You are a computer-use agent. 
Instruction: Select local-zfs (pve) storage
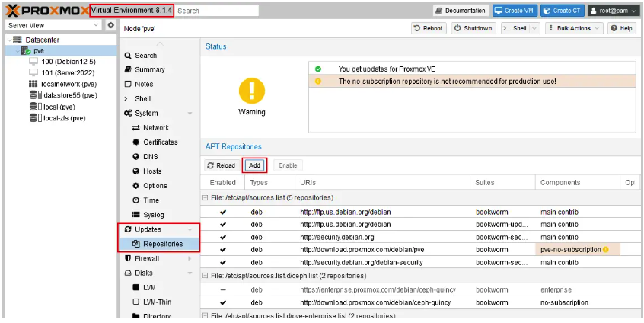click(x=65, y=118)
